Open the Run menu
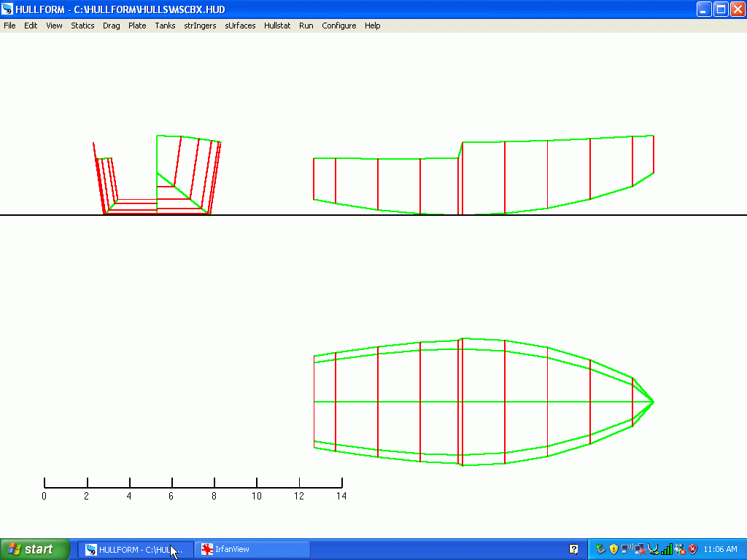 [x=306, y=26]
